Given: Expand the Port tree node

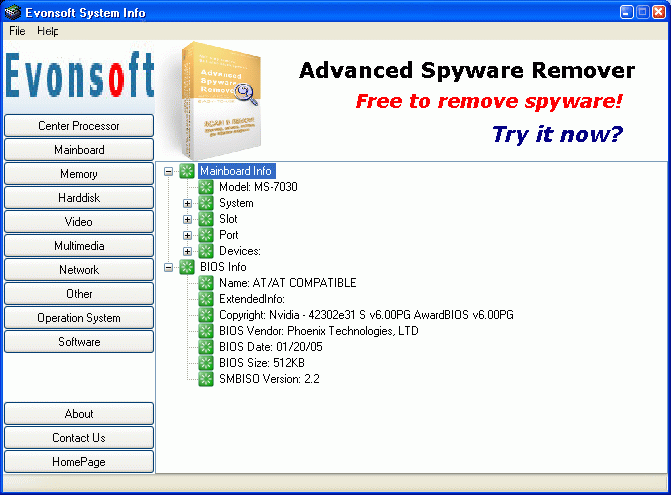Looking at the screenshot, I should [187, 235].
